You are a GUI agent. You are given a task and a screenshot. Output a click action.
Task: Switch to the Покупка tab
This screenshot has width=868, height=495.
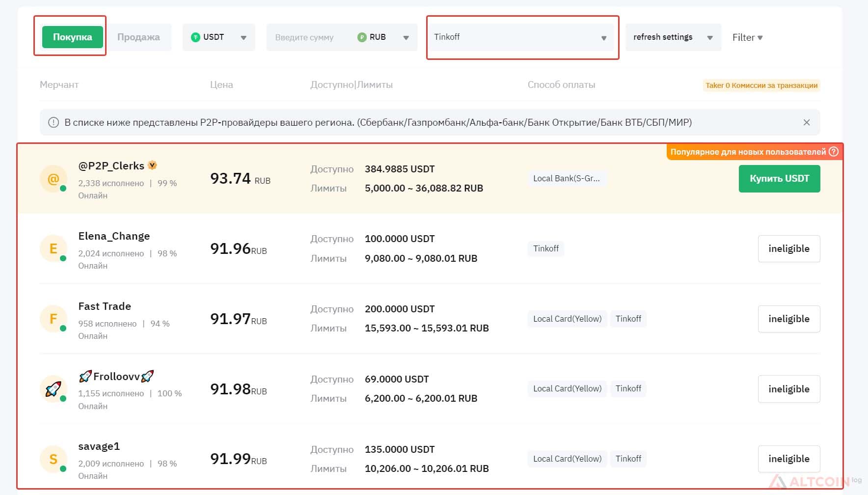pos(72,37)
